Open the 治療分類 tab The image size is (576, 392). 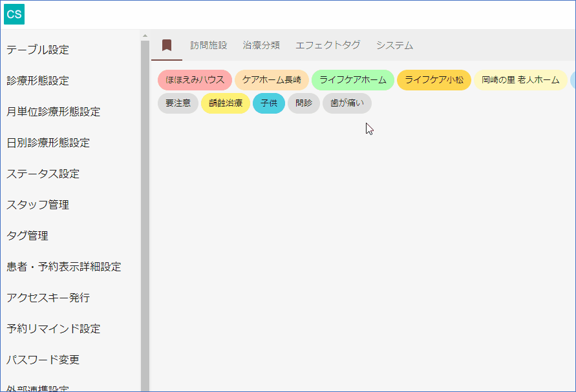click(261, 45)
